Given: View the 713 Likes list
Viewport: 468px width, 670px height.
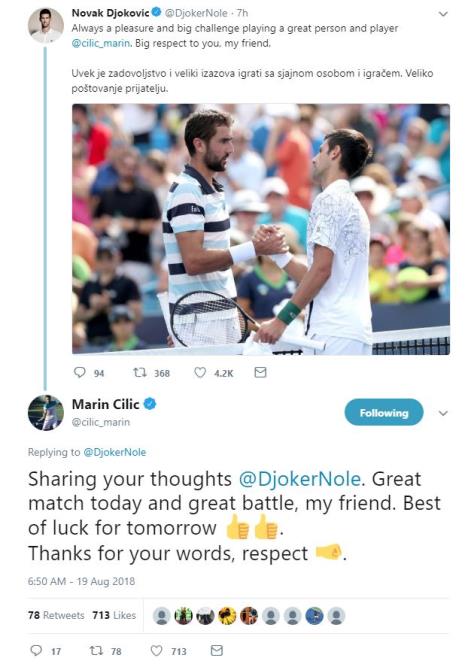Looking at the screenshot, I should pyautogui.click(x=114, y=615).
